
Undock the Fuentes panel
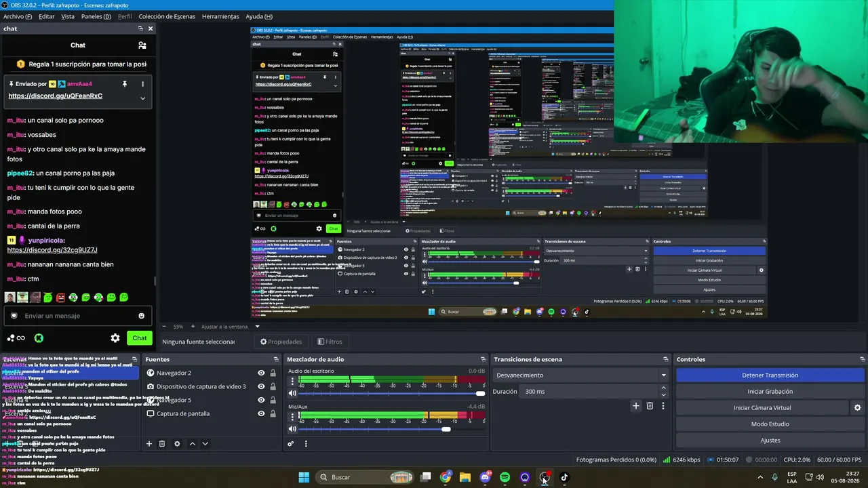(276, 359)
